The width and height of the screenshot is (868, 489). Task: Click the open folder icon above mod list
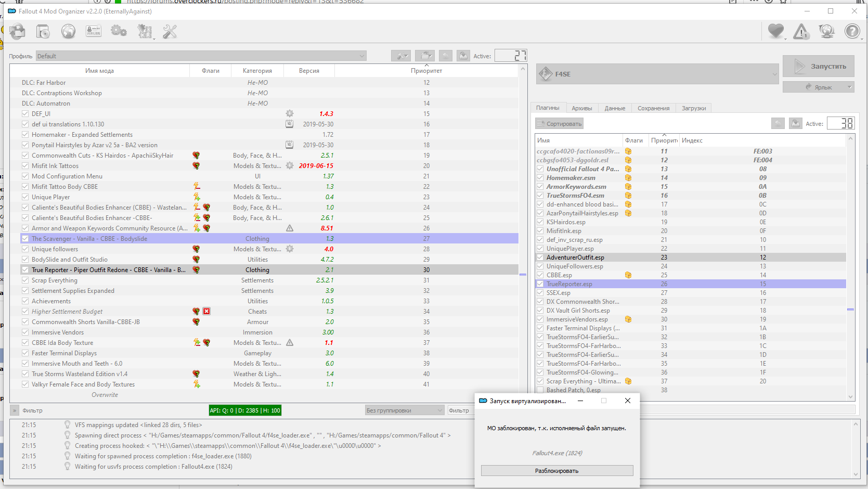425,56
